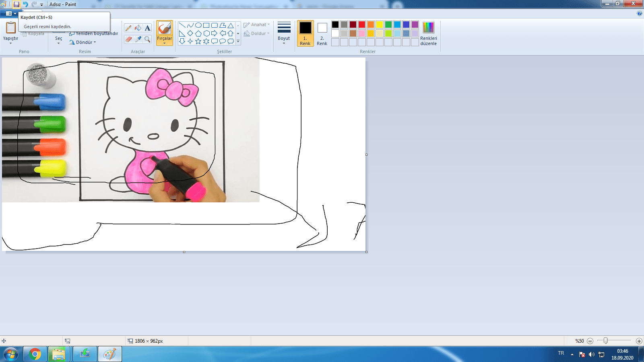Screen dimensions: 644x362
Task: Select the Pencil tool
Action: click(128, 28)
